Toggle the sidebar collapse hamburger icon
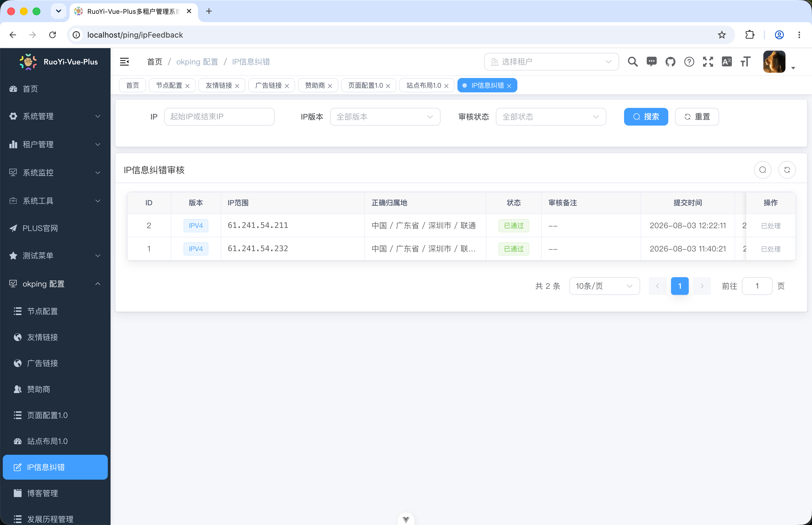The width and height of the screenshot is (812, 525). (x=124, y=62)
